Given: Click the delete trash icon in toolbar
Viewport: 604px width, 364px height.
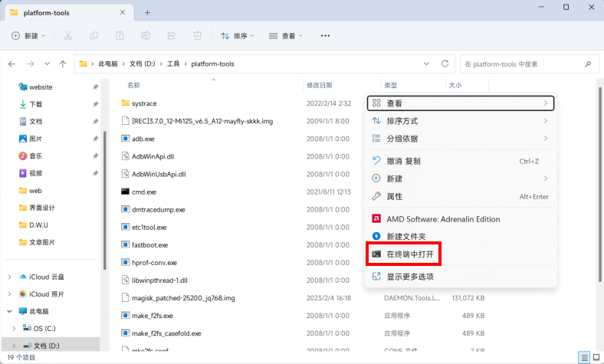Looking at the screenshot, I should point(197,36).
